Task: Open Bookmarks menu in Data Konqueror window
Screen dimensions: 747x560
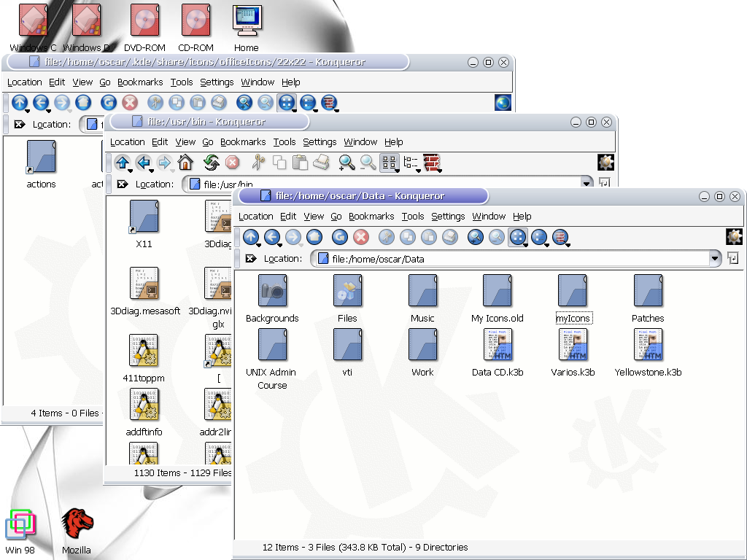Action: tap(371, 216)
